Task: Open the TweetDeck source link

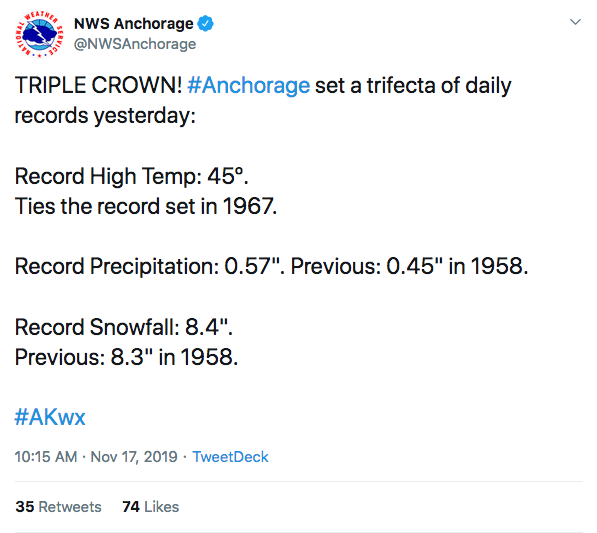Action: 230,457
